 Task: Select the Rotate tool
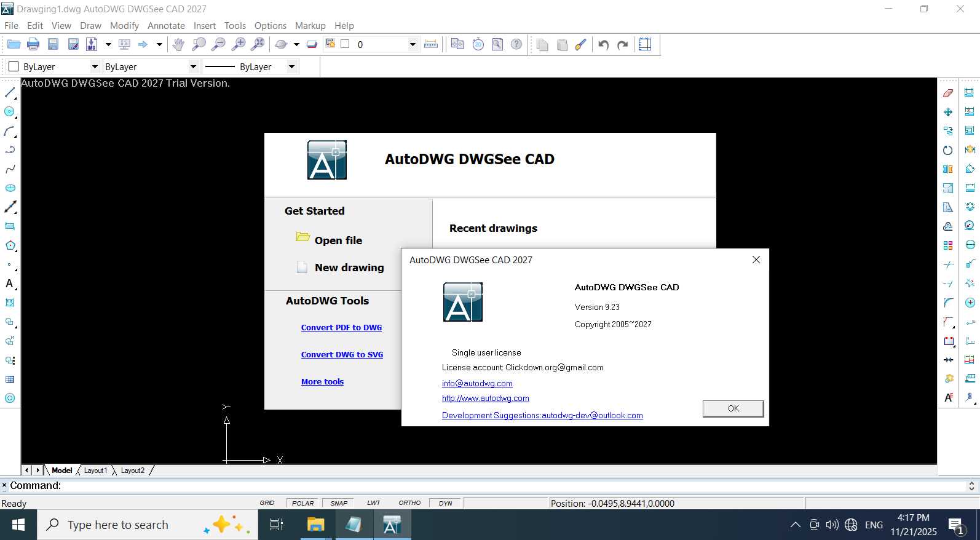[948, 150]
